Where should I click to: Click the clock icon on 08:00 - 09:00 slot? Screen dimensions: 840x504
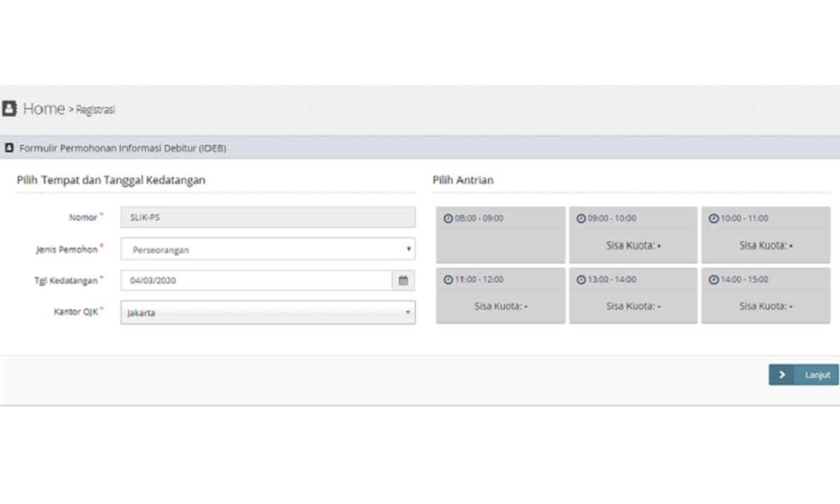(x=448, y=218)
